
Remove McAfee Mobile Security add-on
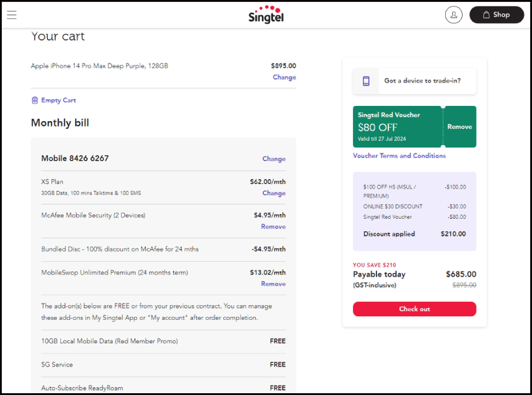click(273, 226)
